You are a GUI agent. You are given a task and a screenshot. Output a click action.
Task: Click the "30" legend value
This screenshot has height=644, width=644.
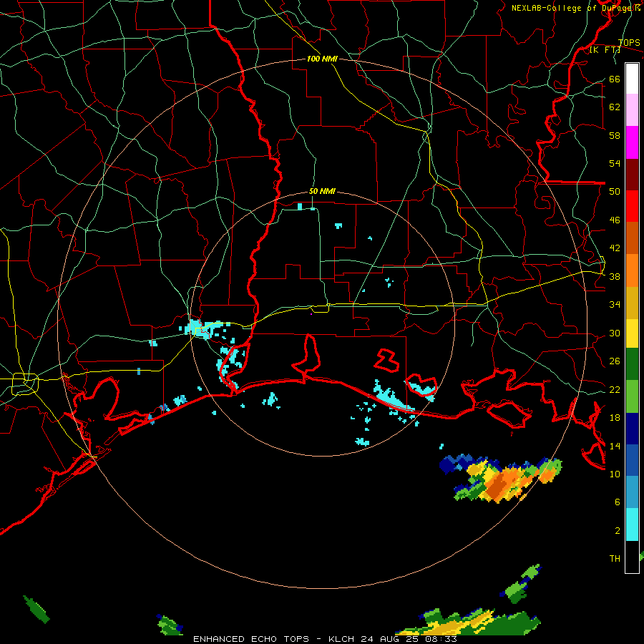point(615,333)
